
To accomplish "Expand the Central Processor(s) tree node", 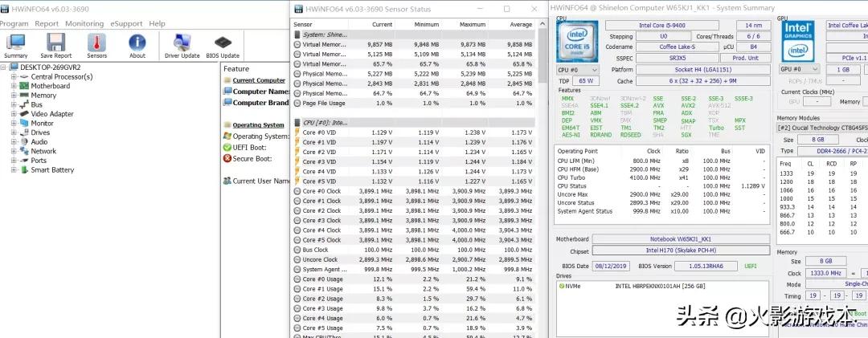I will (14, 77).
